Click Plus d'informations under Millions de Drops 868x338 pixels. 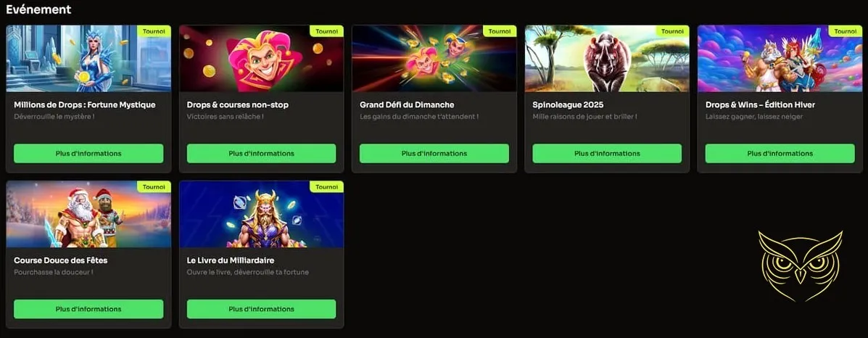coord(88,154)
